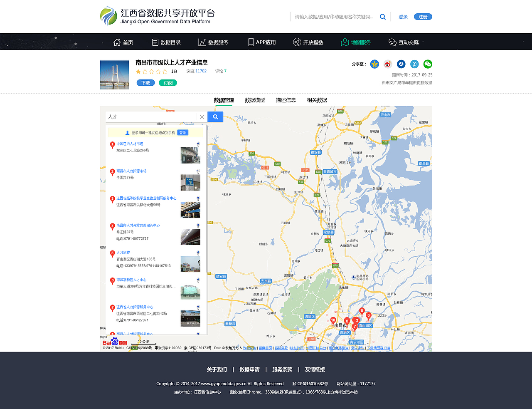Click the Jiangxi Open Government Data Platform logo
This screenshot has height=409, width=532.
point(158,16)
